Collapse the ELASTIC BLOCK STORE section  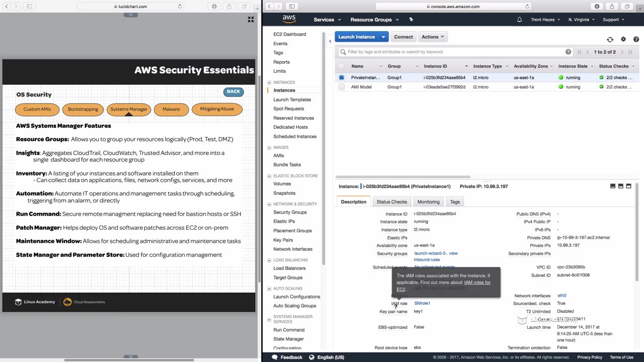click(269, 176)
